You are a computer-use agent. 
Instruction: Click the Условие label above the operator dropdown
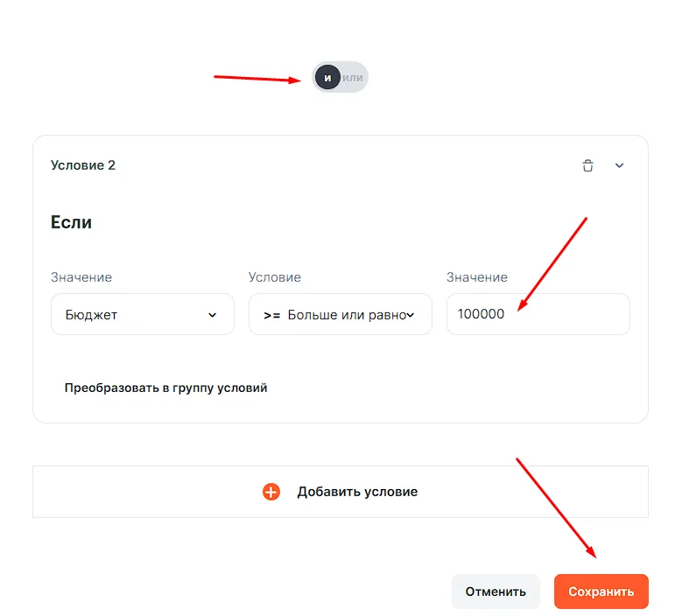coord(275,277)
